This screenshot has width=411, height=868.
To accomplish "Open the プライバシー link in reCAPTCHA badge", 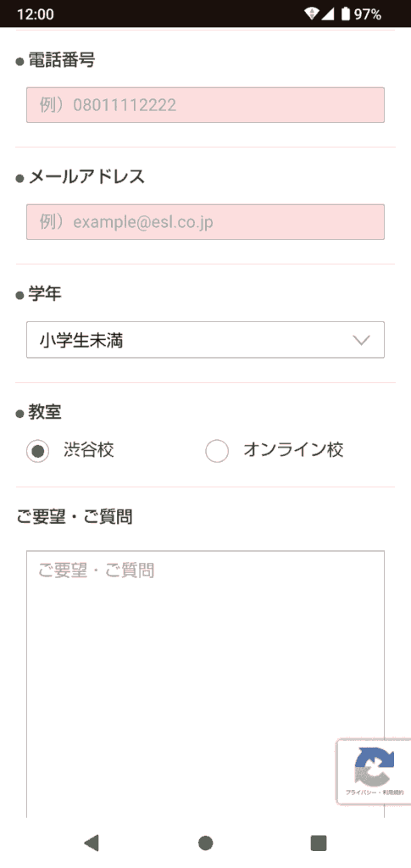I will pyautogui.click(x=360, y=793).
